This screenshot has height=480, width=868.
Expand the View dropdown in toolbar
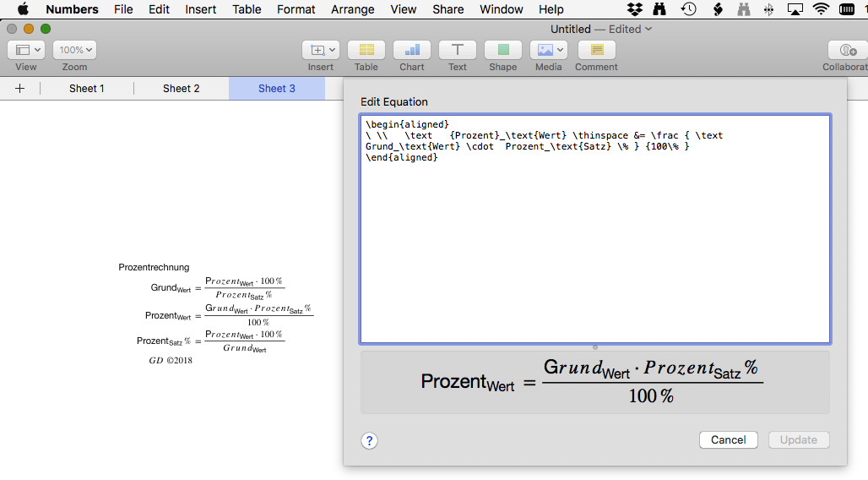click(26, 50)
